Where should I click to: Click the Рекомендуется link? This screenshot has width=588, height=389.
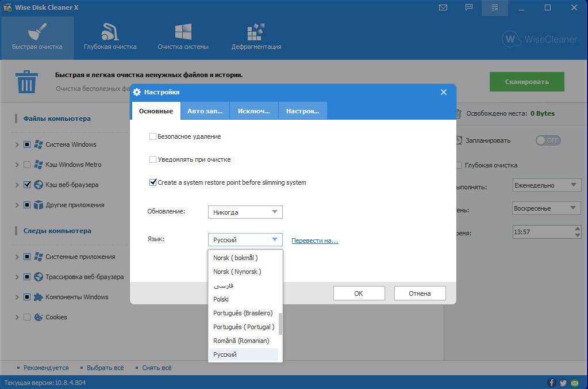(46, 368)
